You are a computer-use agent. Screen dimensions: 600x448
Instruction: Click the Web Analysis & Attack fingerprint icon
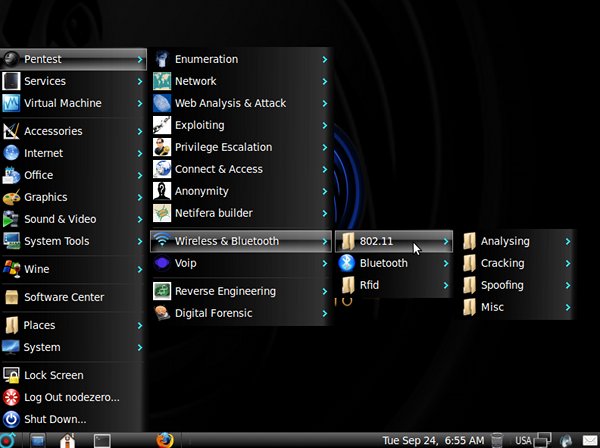[x=162, y=103]
